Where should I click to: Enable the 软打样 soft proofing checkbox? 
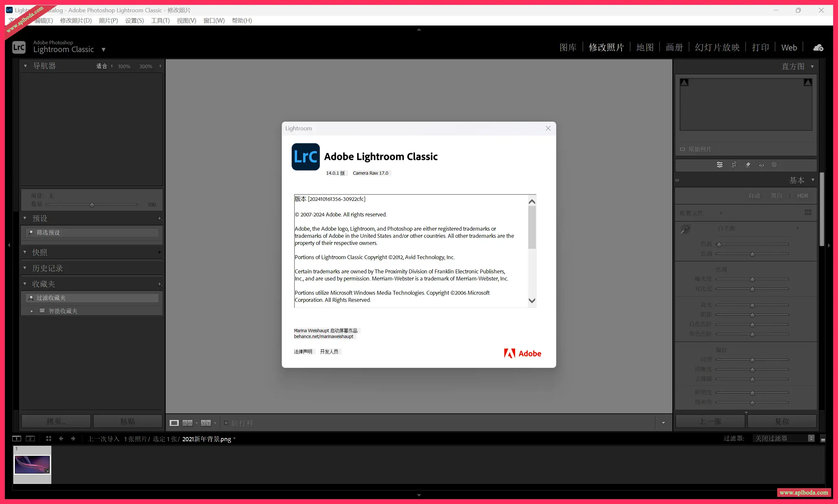[x=226, y=423]
